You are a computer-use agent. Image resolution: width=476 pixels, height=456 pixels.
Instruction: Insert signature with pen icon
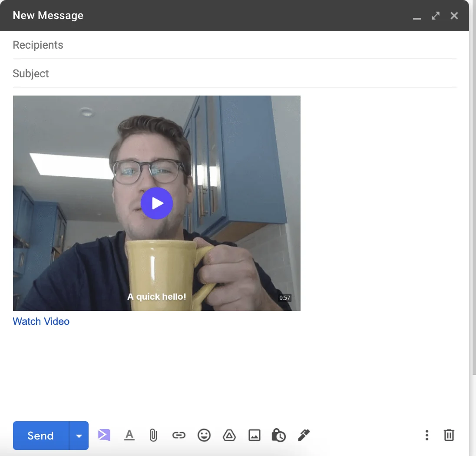click(304, 435)
